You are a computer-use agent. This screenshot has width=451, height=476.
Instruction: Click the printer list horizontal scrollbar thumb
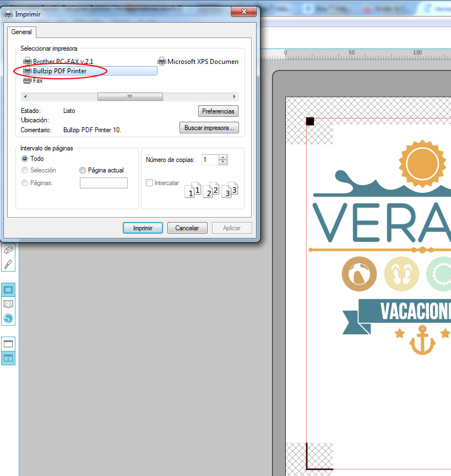(130, 97)
